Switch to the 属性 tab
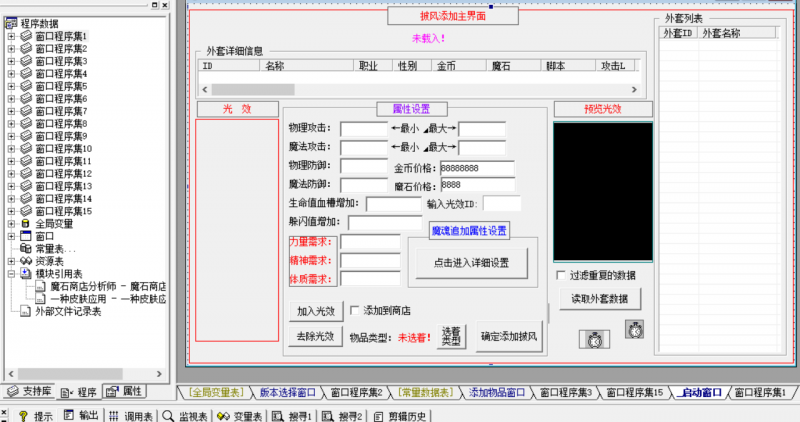The height and width of the screenshot is (422, 800). 124,391
